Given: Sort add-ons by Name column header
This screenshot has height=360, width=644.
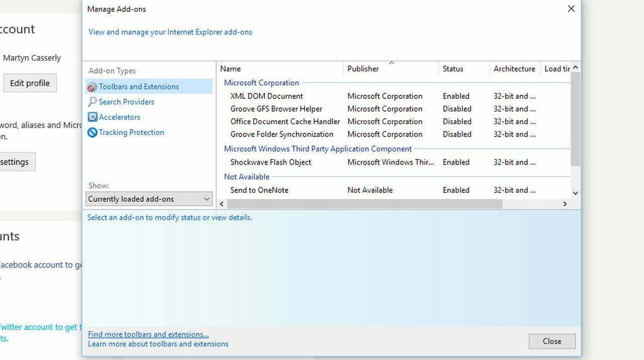Looking at the screenshot, I should pyautogui.click(x=280, y=69).
